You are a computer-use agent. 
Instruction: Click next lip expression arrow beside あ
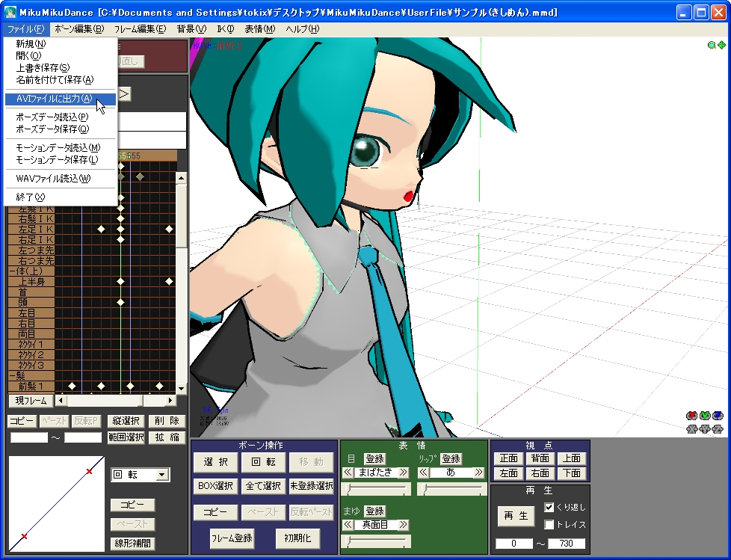tap(479, 473)
